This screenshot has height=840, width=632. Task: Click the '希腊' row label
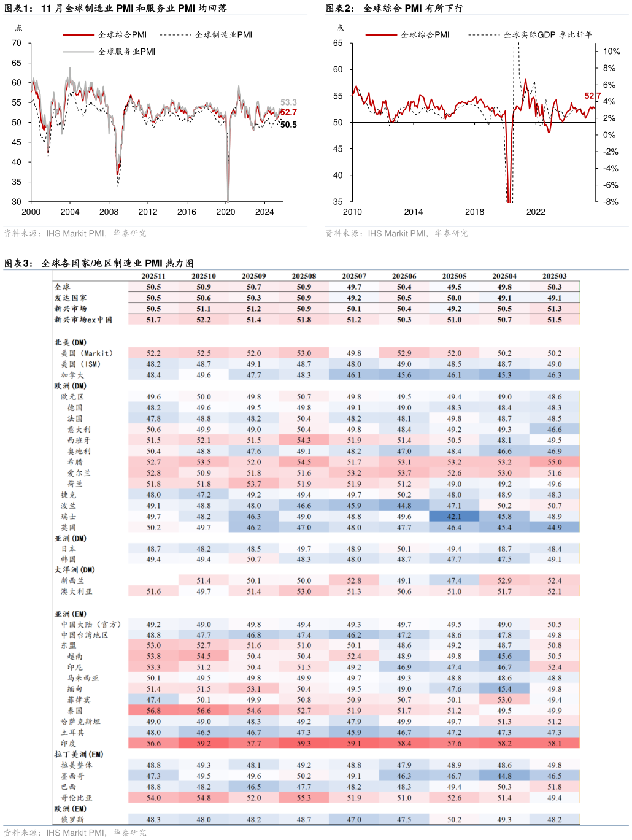click(x=75, y=462)
